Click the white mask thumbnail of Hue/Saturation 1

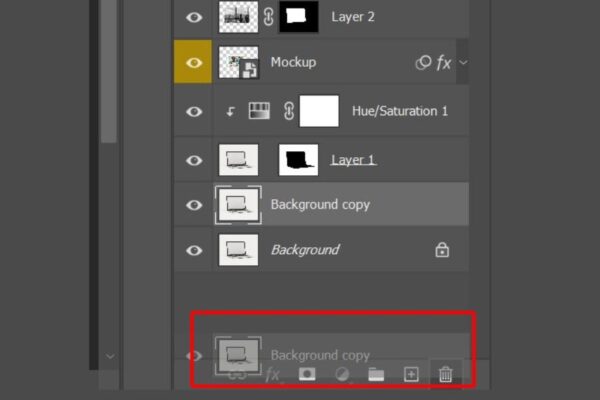pos(319,111)
